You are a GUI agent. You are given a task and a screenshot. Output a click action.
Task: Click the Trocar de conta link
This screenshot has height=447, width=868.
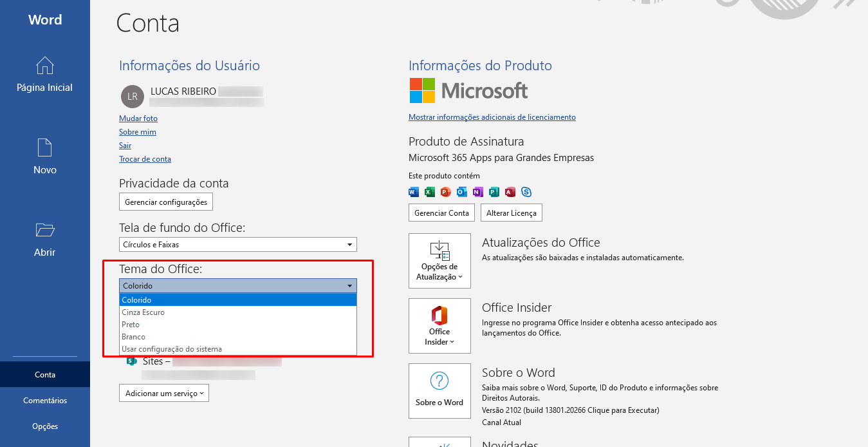(x=145, y=159)
